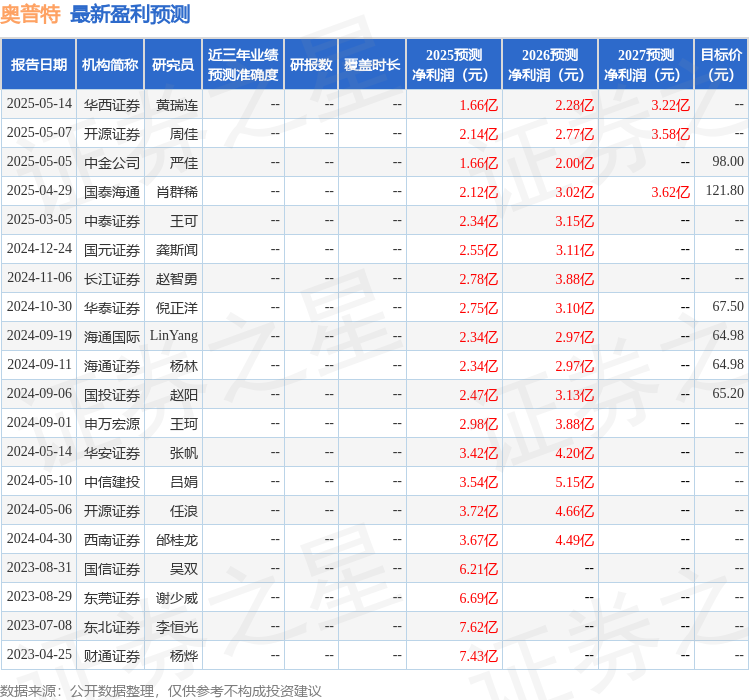749x700 pixels.
Task: Click target price 65.20
Action: (728, 393)
